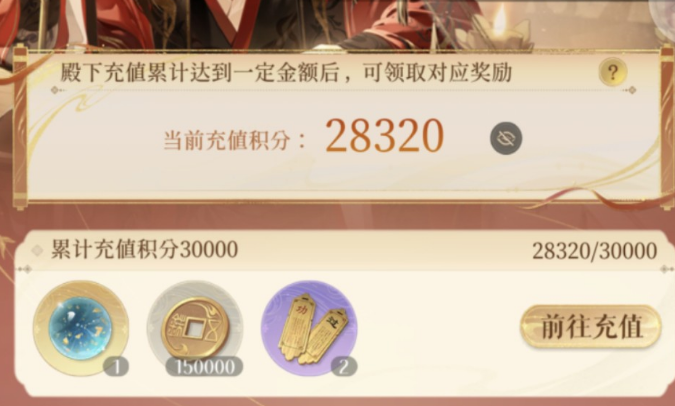Image resolution: width=675 pixels, height=406 pixels.
Task: Tap the 150000 coin quantity badge
Action: pos(204,367)
